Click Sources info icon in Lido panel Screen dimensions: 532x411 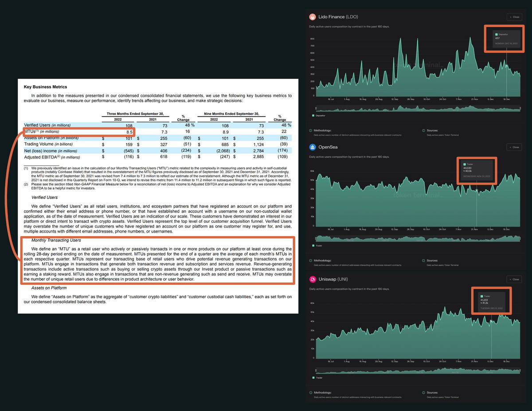(424, 130)
